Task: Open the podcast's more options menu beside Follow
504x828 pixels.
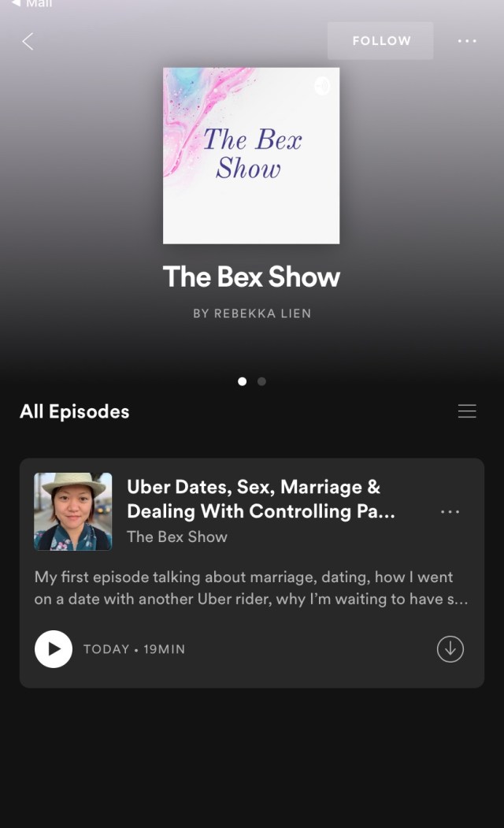Action: point(467,41)
